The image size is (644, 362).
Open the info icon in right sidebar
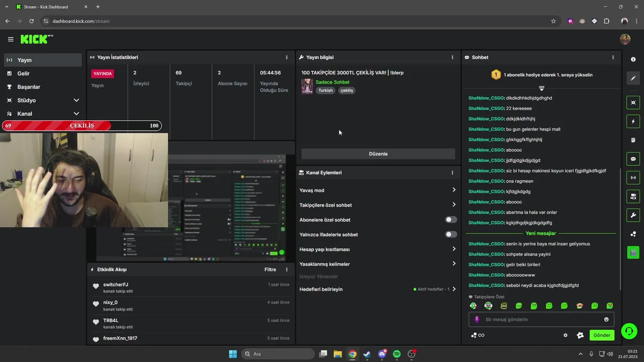(x=633, y=59)
